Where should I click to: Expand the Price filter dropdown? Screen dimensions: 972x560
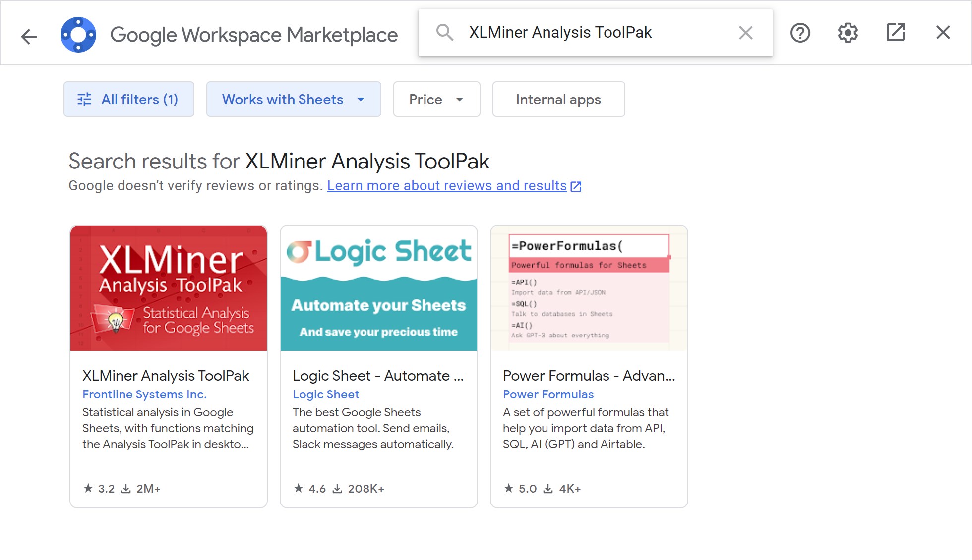click(x=436, y=99)
